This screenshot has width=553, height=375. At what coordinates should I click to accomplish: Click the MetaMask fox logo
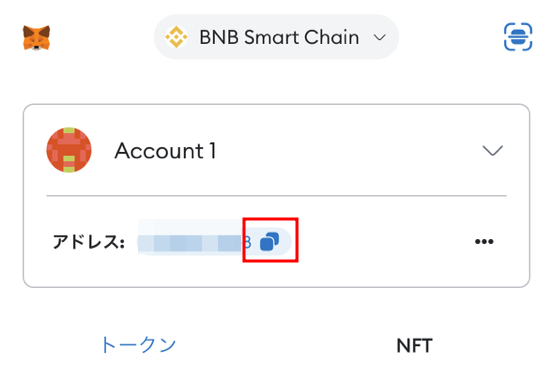click(36, 38)
